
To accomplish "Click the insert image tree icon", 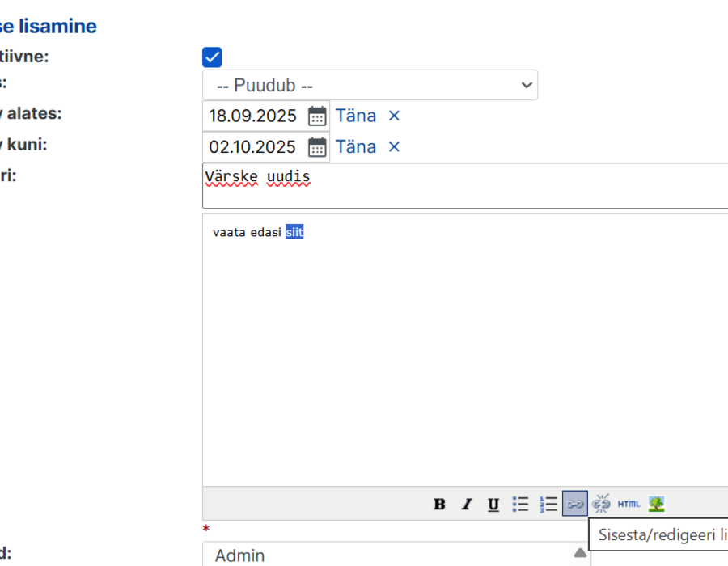I will (x=657, y=504).
